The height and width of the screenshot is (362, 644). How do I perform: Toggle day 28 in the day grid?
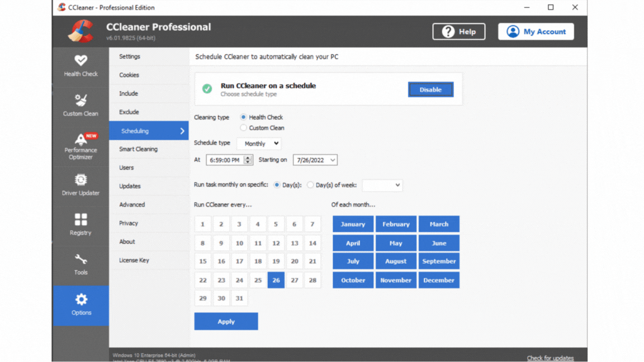[x=312, y=280]
